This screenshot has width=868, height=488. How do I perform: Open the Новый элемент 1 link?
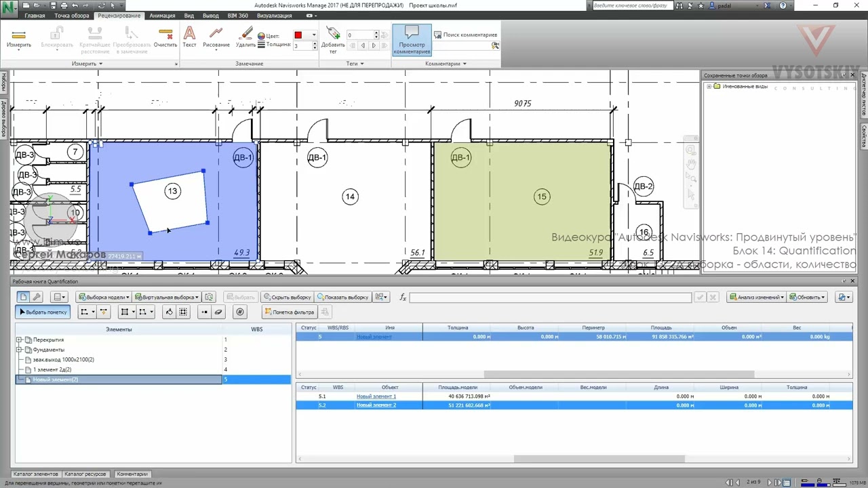[x=376, y=396]
